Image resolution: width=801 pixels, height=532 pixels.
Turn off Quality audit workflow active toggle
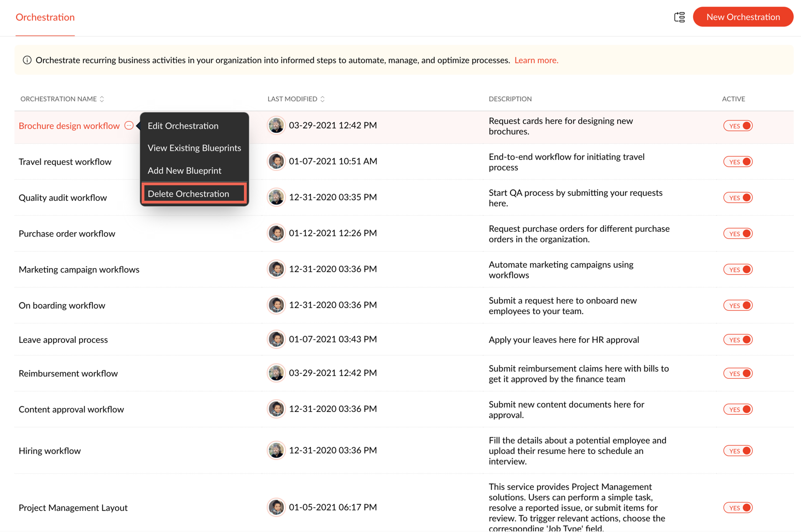point(738,198)
